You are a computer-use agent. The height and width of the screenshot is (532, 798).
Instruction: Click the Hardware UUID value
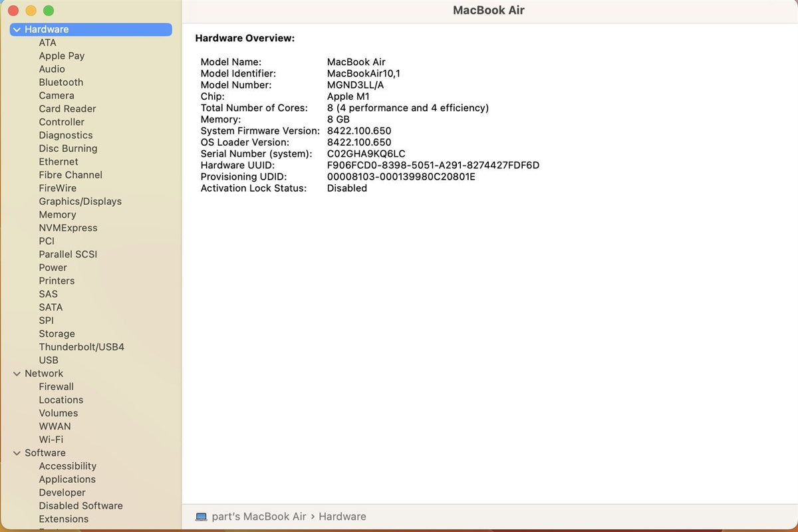434,165
